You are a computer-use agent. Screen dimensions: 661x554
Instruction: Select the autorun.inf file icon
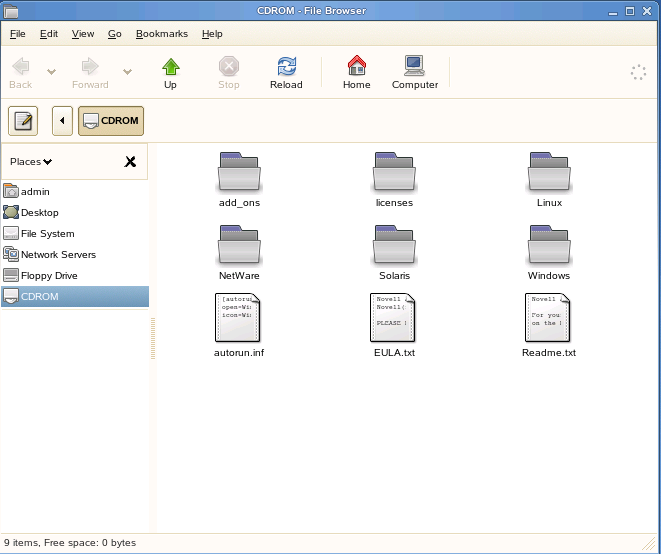238,317
